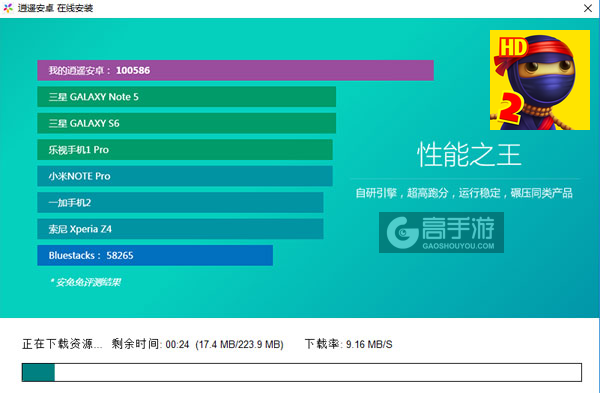Click the installer app logo icon
This screenshot has width=600, height=393.
pyautogui.click(x=8, y=8)
